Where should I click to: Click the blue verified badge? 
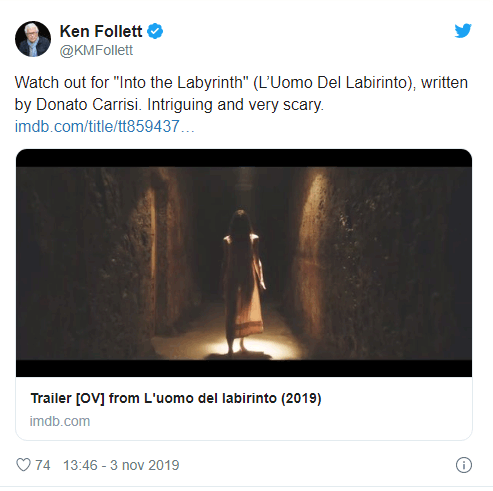tap(155, 31)
